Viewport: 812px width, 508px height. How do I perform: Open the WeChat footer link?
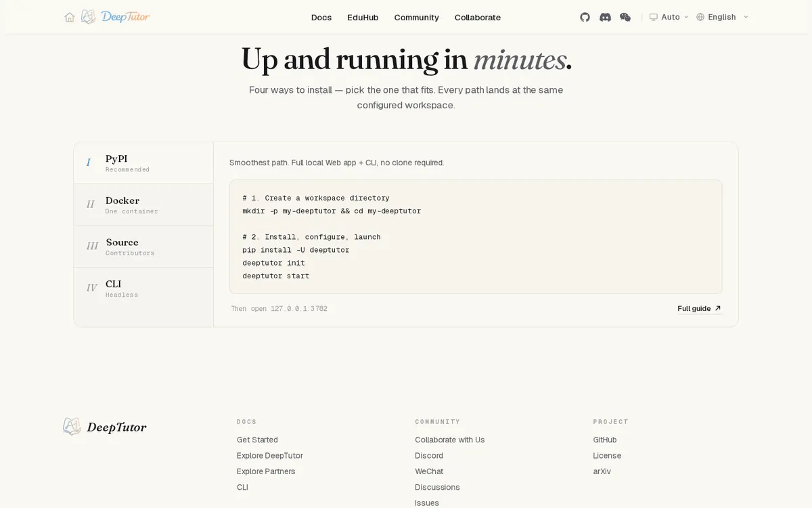[429, 471]
